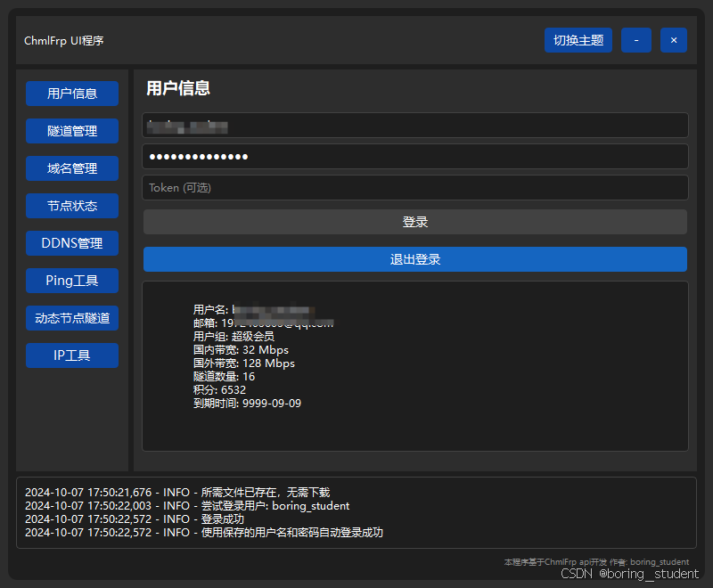Click the footer 本程序基于ChmlFrp api开发 text
Screen dimensions: 713x588
(x=555, y=562)
